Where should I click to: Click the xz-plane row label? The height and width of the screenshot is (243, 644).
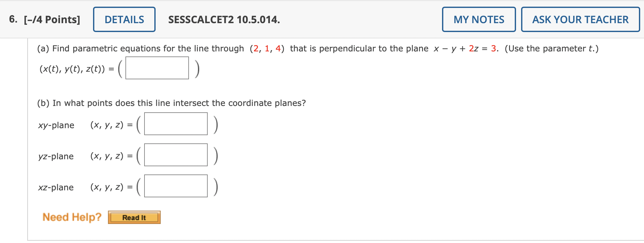pyautogui.click(x=56, y=187)
